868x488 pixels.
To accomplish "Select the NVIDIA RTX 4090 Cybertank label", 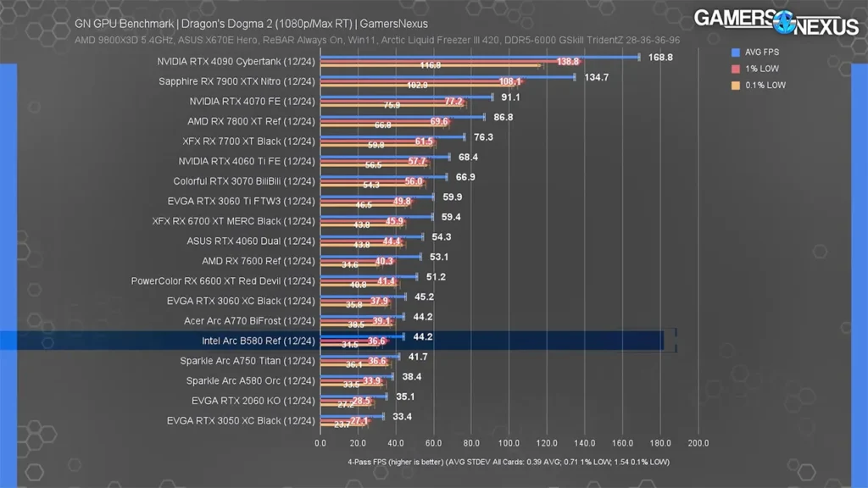I will (x=236, y=61).
